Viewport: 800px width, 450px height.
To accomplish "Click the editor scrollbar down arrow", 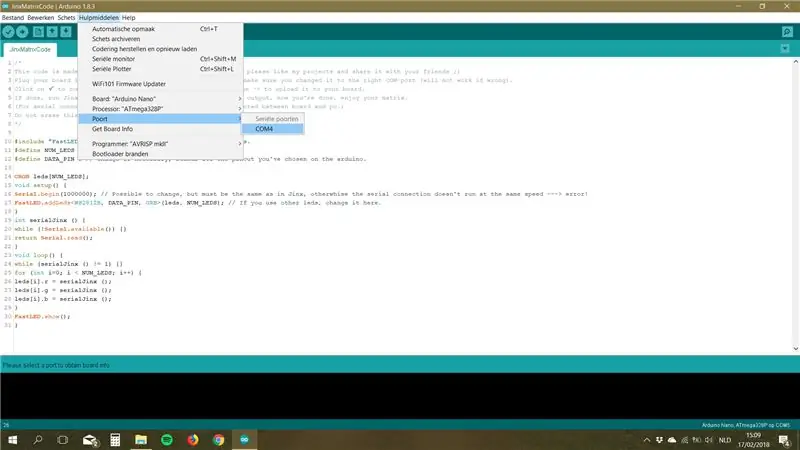I will pos(795,348).
